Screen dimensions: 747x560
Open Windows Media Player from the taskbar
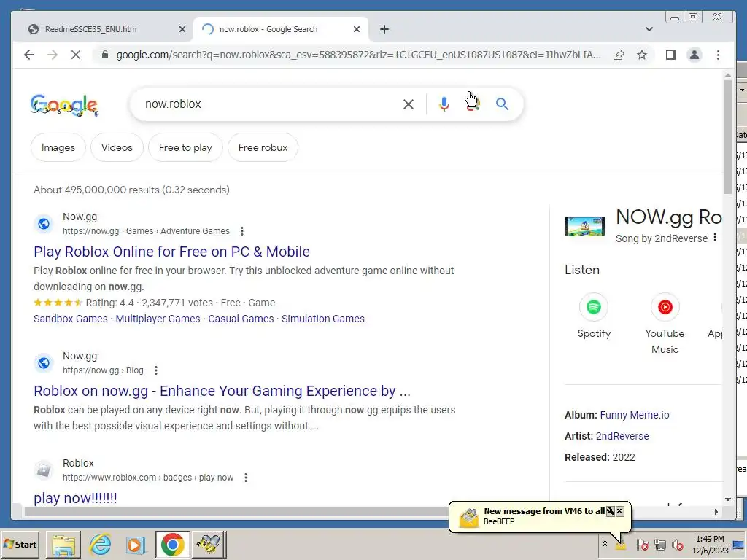136,544
